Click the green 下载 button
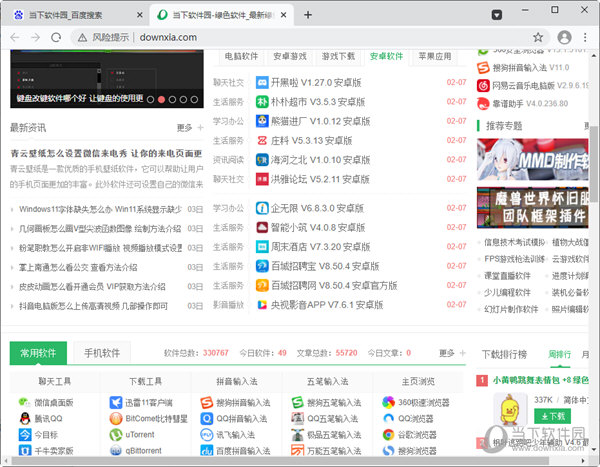This screenshot has height=467, width=600. coord(552,416)
